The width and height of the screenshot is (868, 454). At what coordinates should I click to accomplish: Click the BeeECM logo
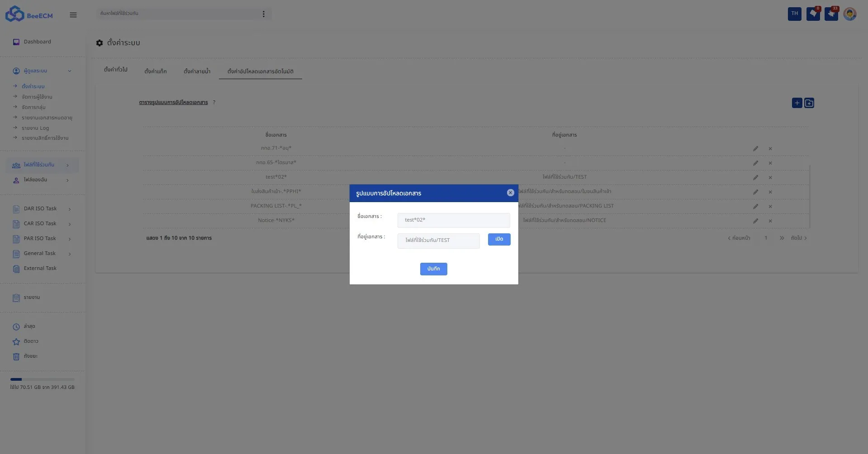point(28,14)
